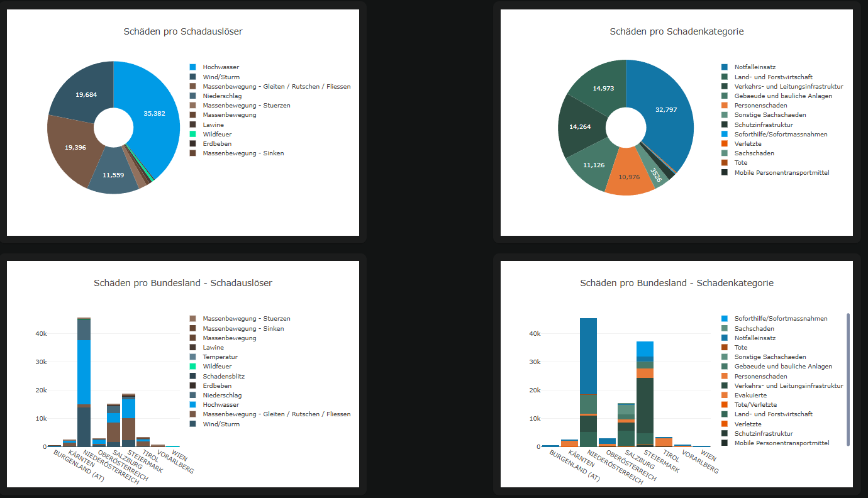This screenshot has height=498, width=868.
Task: Toggle Schutzinfrastruktur in the Schadenkategorie pie legend
Action: tap(765, 125)
